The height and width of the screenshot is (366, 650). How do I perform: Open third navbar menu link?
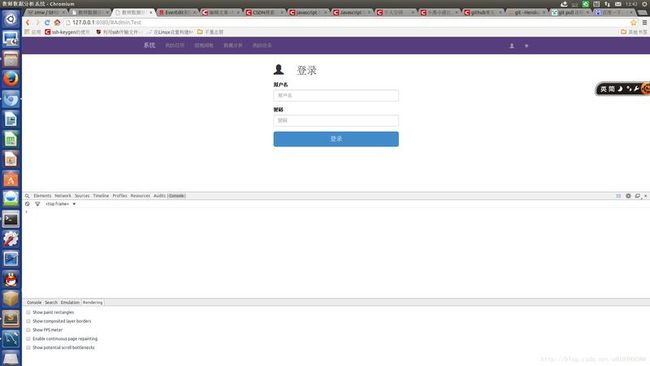(204, 45)
